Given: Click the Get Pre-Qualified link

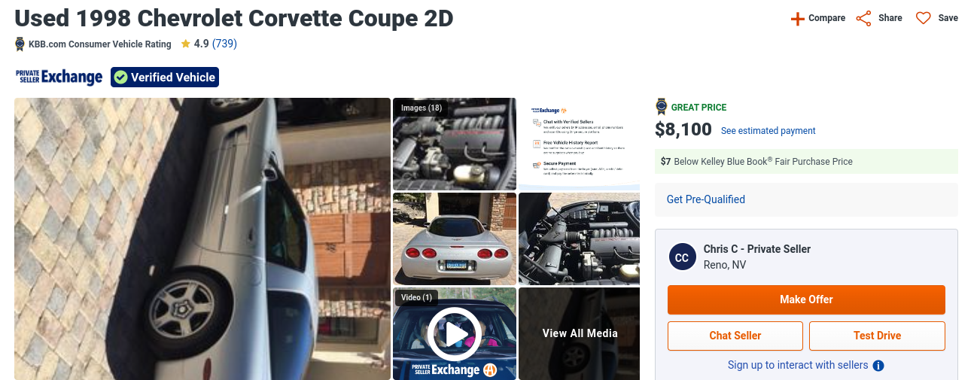Looking at the screenshot, I should pos(706,199).
